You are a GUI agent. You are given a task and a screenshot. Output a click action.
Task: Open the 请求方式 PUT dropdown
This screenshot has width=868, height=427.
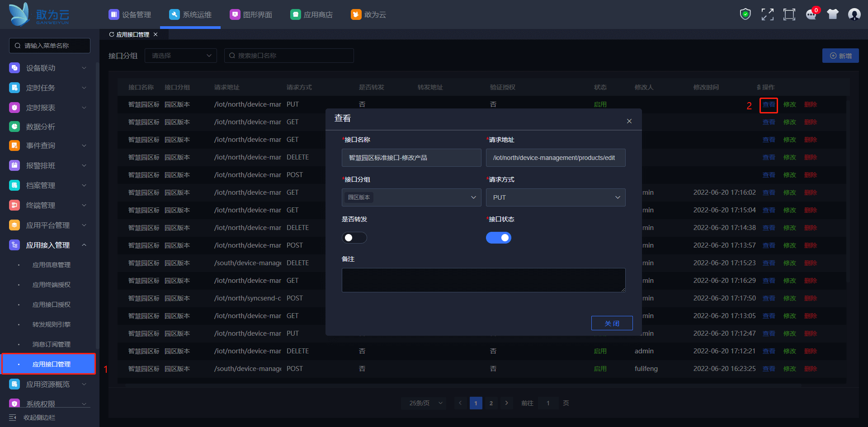tap(555, 197)
